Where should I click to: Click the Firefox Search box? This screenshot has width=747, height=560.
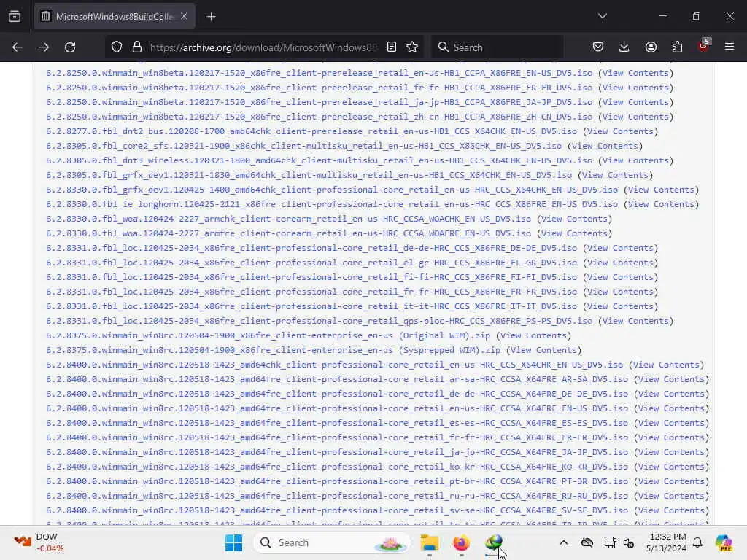(x=498, y=47)
